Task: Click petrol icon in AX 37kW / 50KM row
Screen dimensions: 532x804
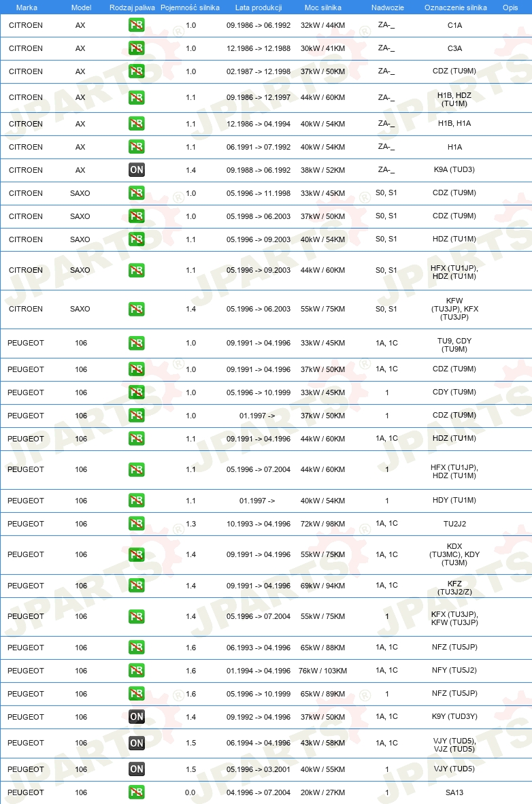Action: [x=137, y=71]
